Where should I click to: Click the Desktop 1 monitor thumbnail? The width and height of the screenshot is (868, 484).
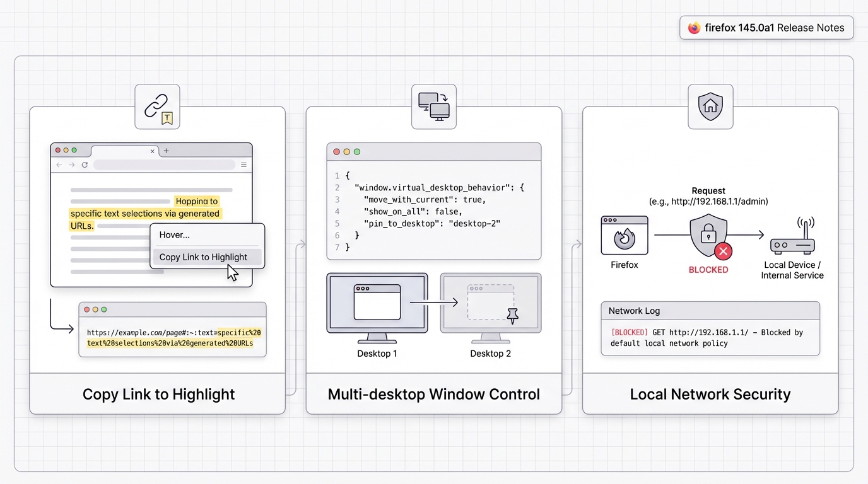pyautogui.click(x=377, y=304)
